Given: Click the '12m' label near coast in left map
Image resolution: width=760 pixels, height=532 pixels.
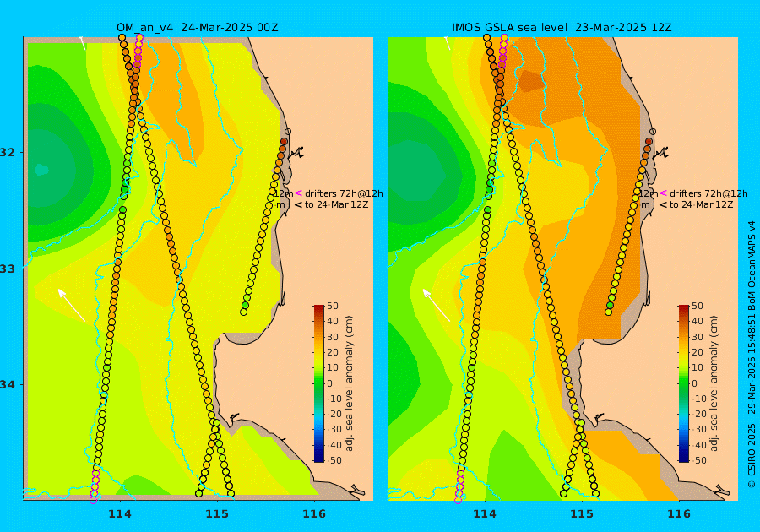Looking at the screenshot, I should 284,193.
